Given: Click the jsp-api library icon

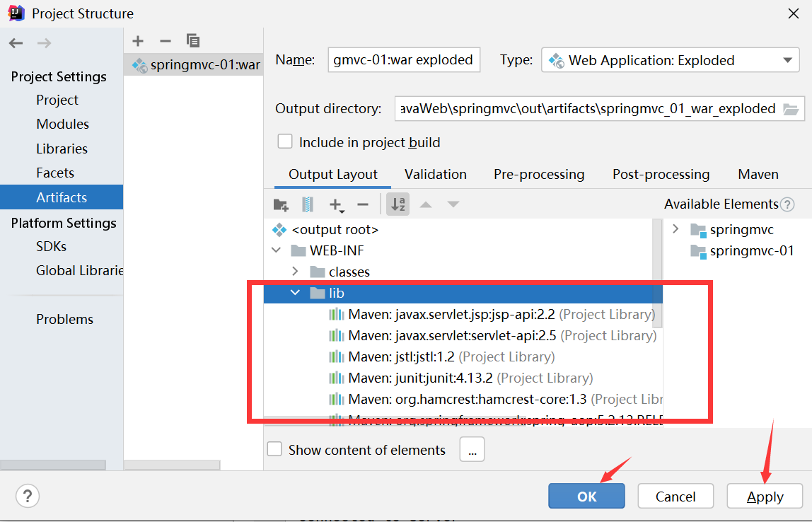Looking at the screenshot, I should 337,314.
